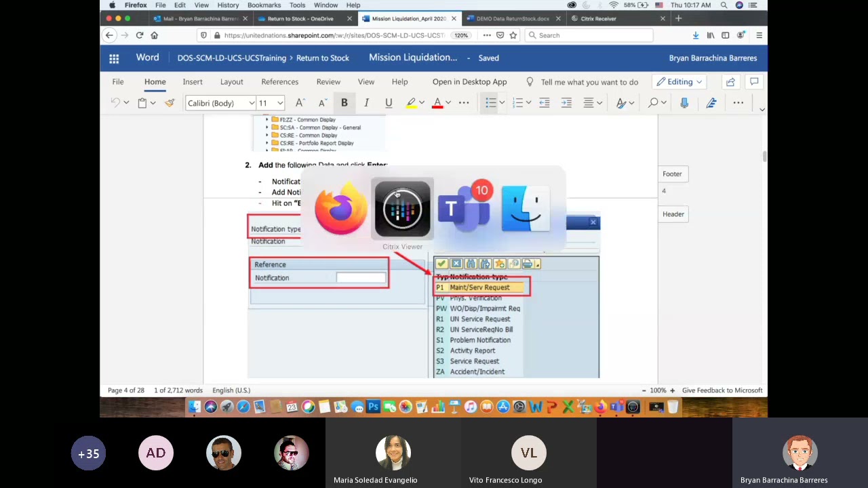Open the Bookmarks menu in the menu bar

264,5
